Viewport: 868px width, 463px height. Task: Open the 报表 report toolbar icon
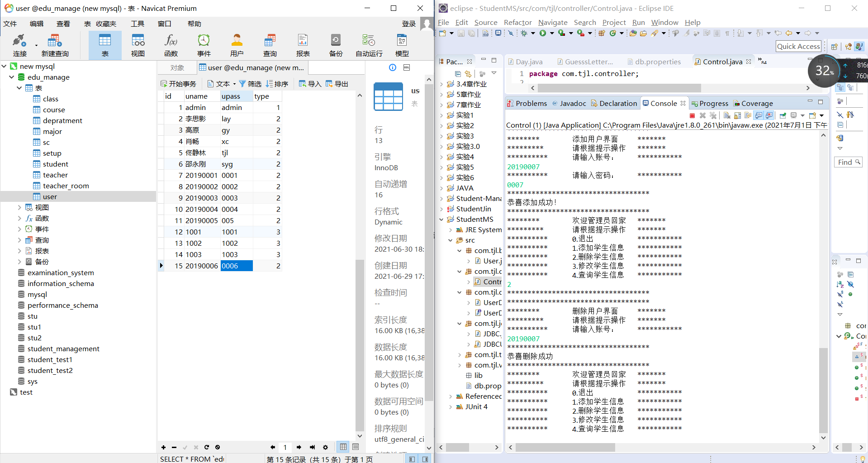coord(303,45)
